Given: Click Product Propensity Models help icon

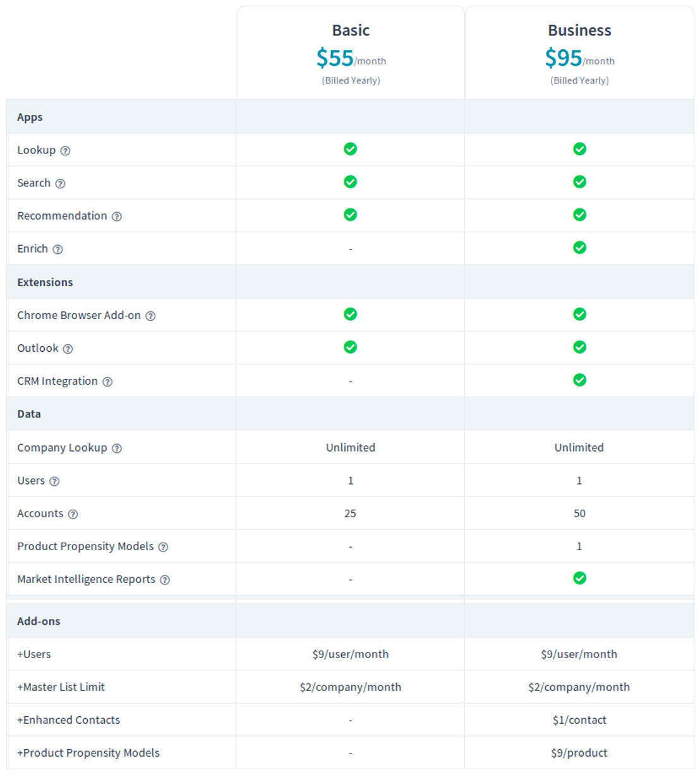Looking at the screenshot, I should (163, 547).
